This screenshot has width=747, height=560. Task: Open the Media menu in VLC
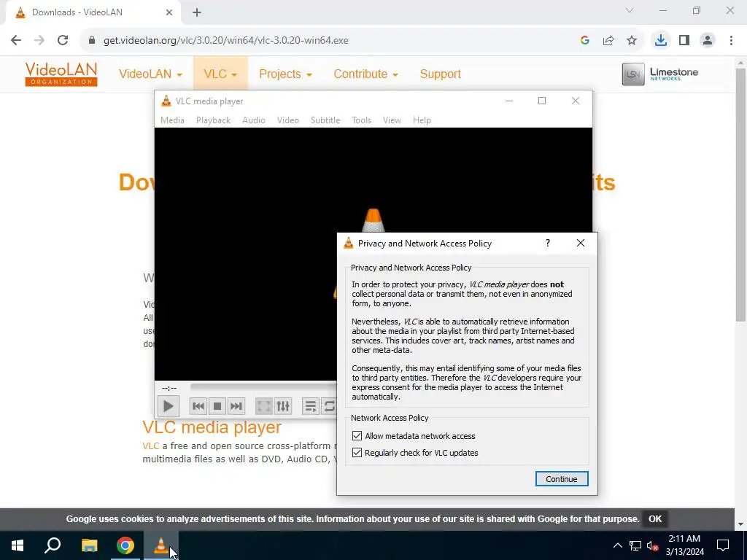coord(172,120)
